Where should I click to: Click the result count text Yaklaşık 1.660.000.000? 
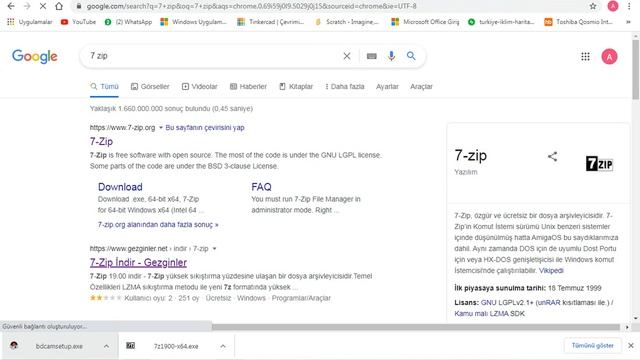(x=171, y=109)
